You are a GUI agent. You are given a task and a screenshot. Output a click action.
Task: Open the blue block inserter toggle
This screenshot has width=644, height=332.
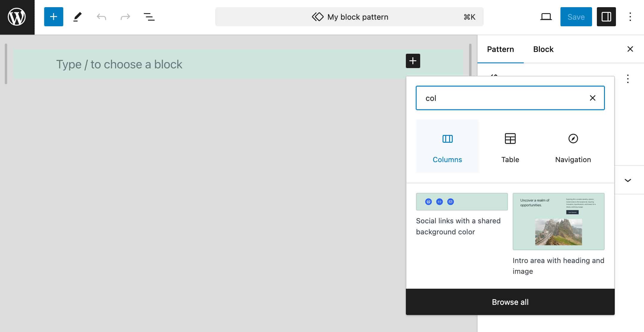(x=54, y=17)
